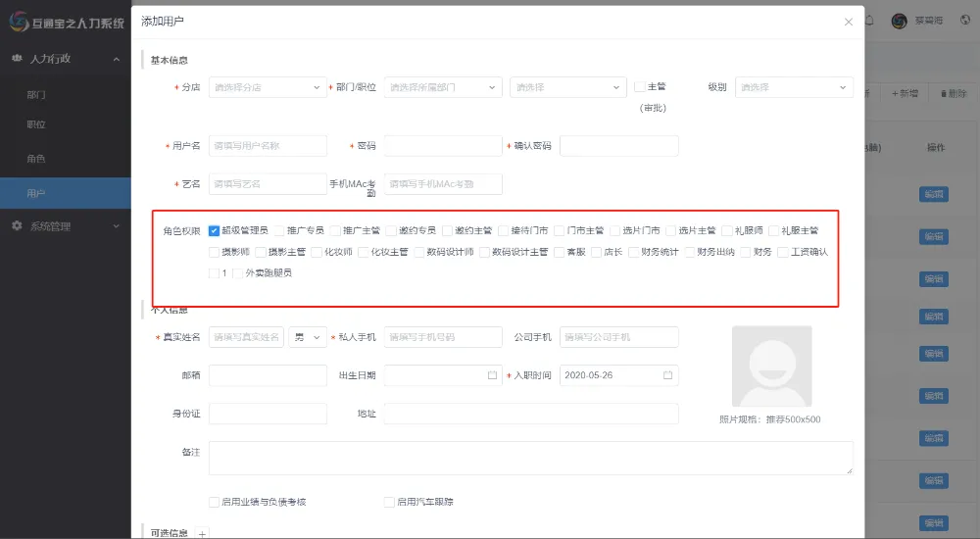This screenshot has height=539, width=980.
Task: Click the 出生日期 calendar icon
Action: 492,375
